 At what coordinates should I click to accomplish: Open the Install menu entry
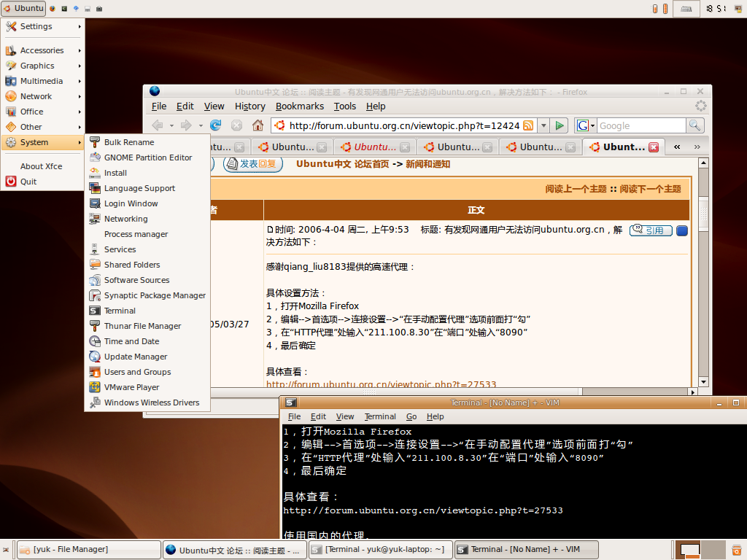pyautogui.click(x=147, y=173)
